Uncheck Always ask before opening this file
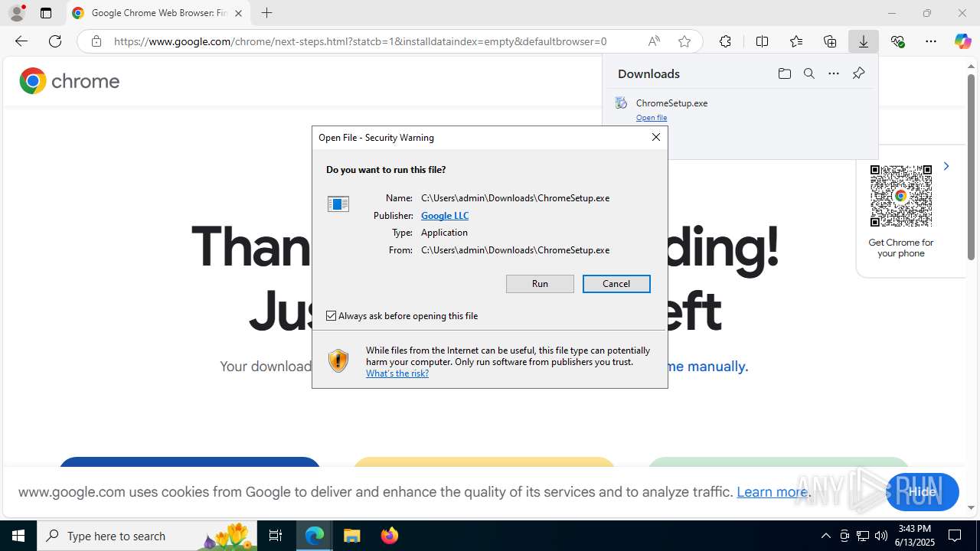The width and height of the screenshot is (980, 551). click(332, 315)
